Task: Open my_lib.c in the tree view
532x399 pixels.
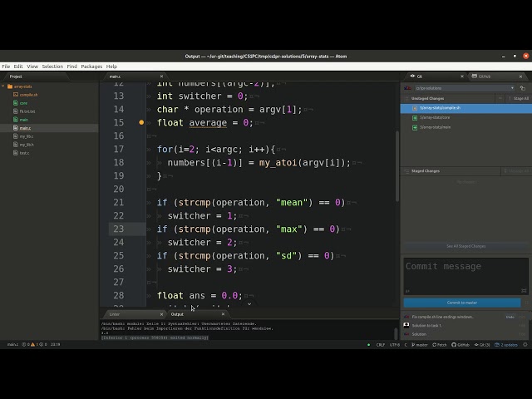Action: pyautogui.click(x=27, y=136)
